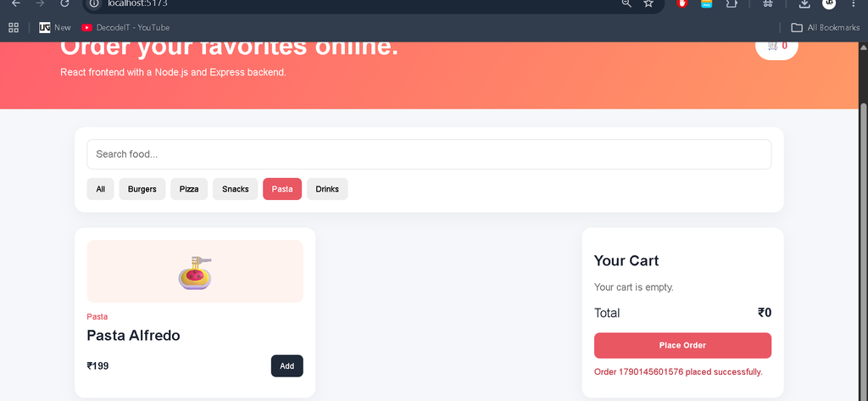
Task: Open the apps grid icon in bookmarks bar
Action: 14,28
